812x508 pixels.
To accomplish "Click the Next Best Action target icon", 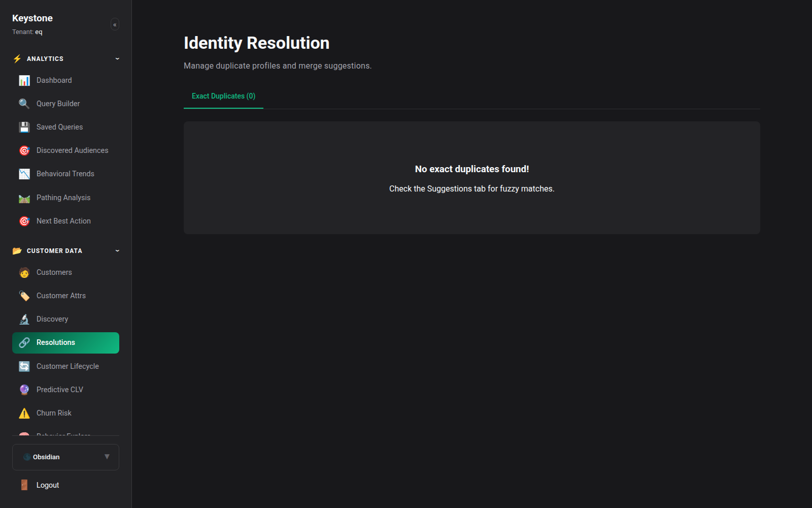I will pos(24,221).
